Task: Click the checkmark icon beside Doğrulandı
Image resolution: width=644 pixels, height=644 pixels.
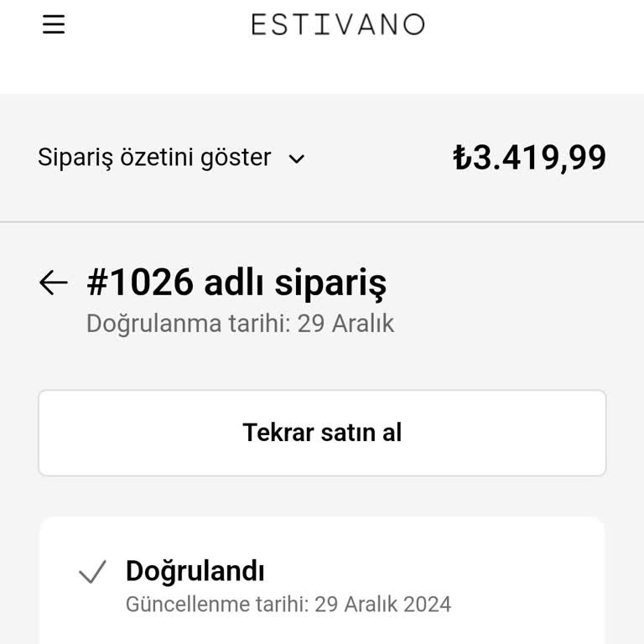Action: 92,573
